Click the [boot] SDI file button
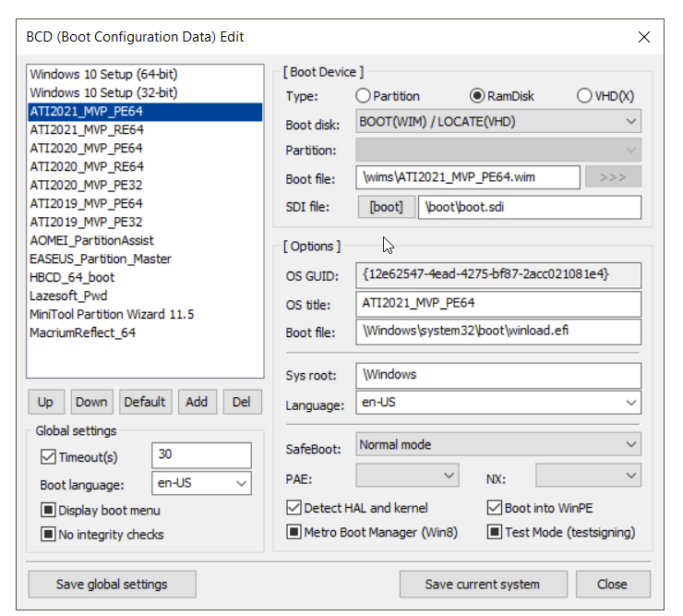The image size is (683, 616). (387, 207)
